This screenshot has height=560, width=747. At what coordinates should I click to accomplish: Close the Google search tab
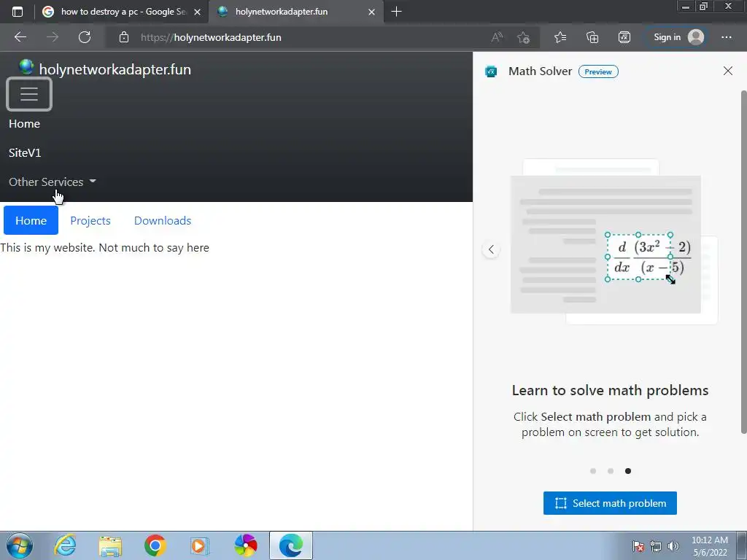point(197,12)
